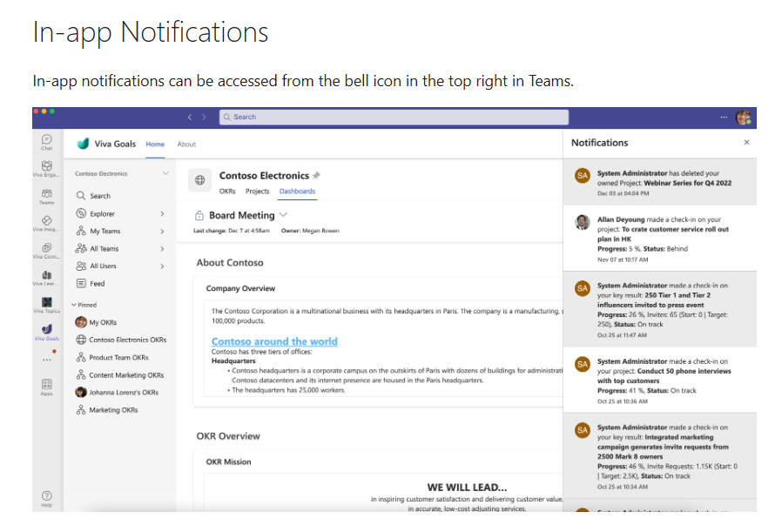Open notification about 50 phone interviews
Viewport: 782px width, 532px height.
[660, 380]
